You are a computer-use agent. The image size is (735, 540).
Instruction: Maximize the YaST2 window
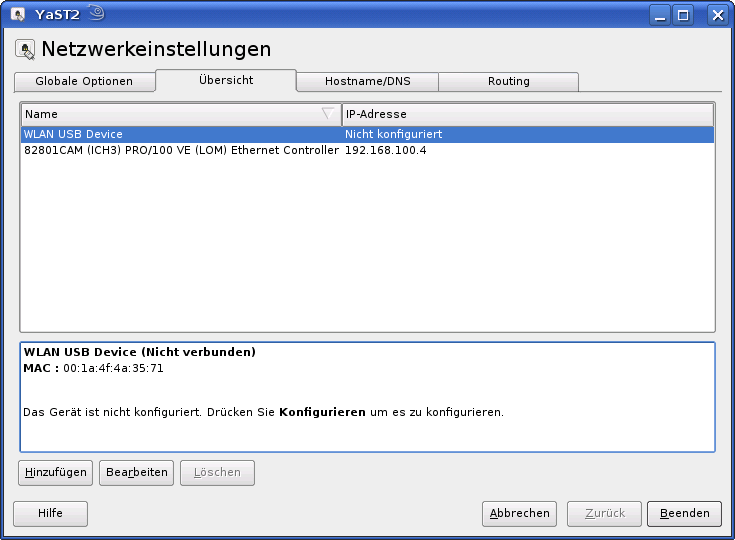pyautogui.click(x=683, y=15)
